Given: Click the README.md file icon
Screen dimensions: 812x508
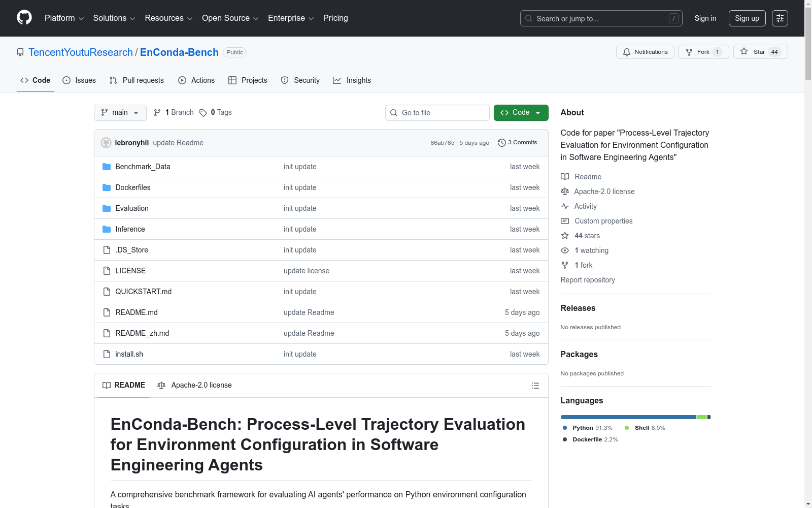Looking at the screenshot, I should click(x=107, y=312).
